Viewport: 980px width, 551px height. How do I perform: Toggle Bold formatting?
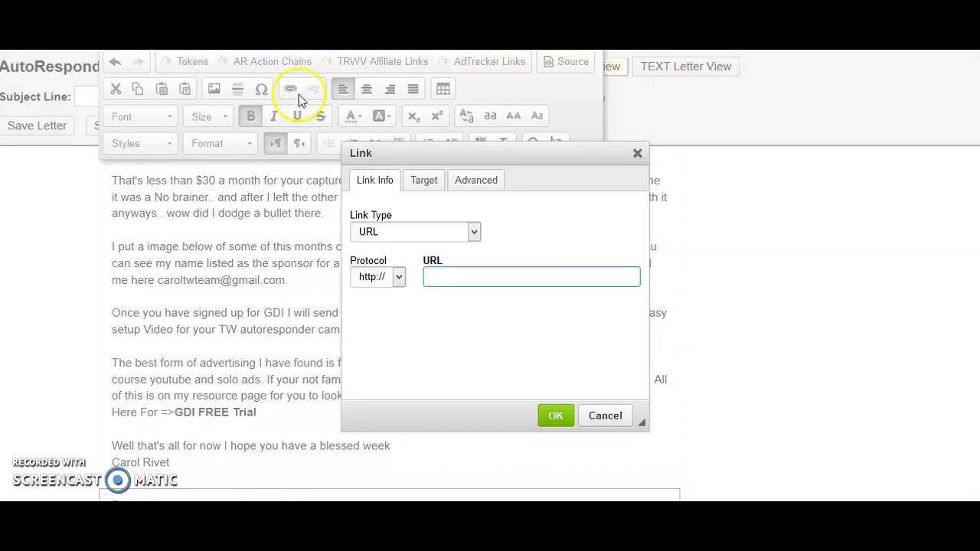pos(250,116)
